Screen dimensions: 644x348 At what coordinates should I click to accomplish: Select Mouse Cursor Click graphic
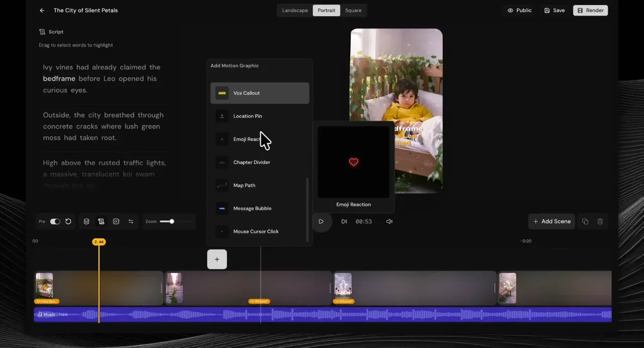[260, 232]
